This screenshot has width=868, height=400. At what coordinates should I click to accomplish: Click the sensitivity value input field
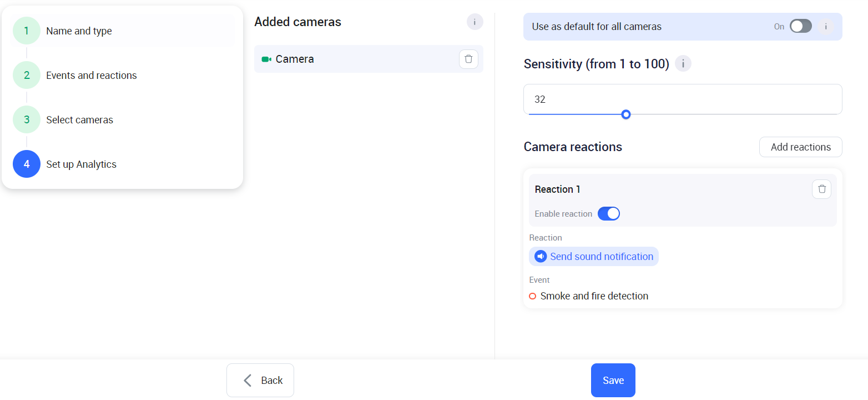[x=682, y=99]
